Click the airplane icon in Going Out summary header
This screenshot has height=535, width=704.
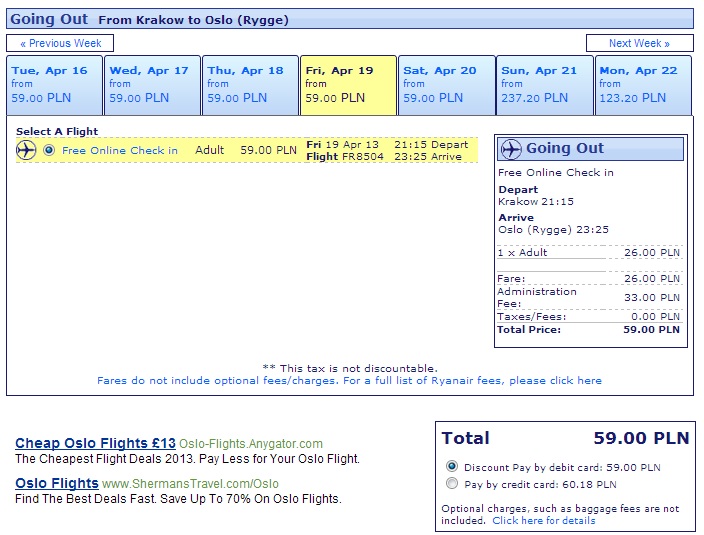[x=511, y=149]
